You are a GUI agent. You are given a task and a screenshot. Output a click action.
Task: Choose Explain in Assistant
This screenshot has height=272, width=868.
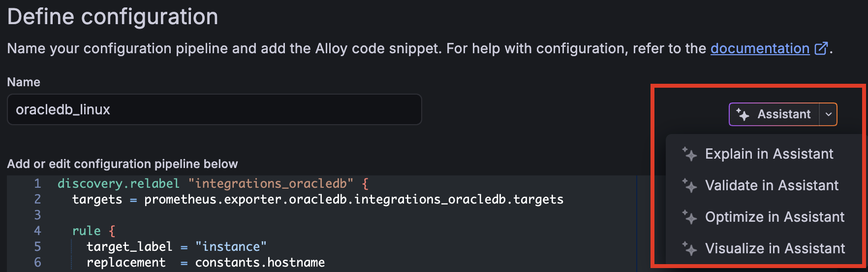[769, 154]
